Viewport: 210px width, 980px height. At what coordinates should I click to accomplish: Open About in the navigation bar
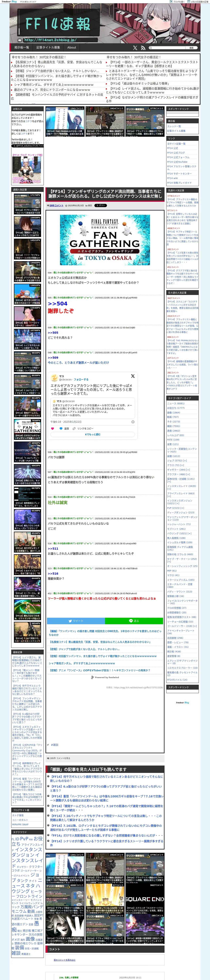[72, 48]
